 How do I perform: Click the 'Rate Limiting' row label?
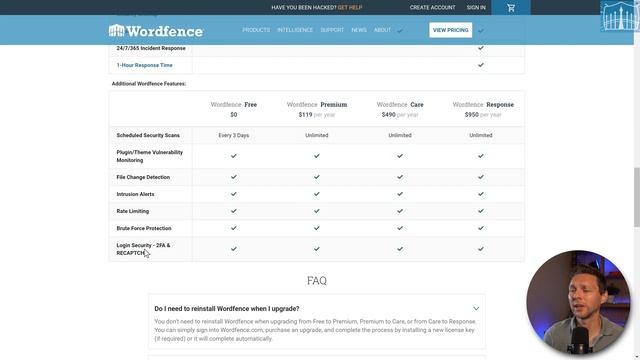coord(133,211)
